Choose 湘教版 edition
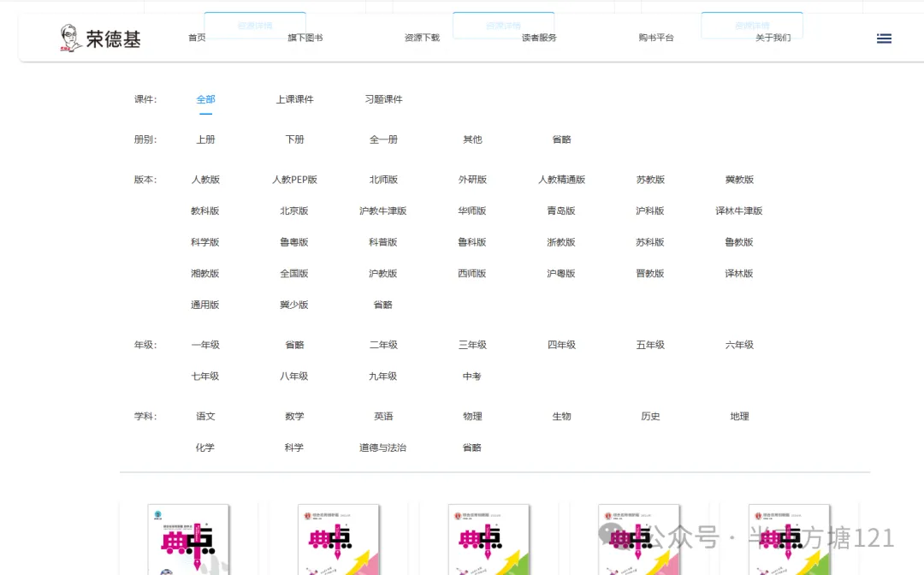Image resolution: width=924 pixels, height=575 pixels. pyautogui.click(x=205, y=273)
